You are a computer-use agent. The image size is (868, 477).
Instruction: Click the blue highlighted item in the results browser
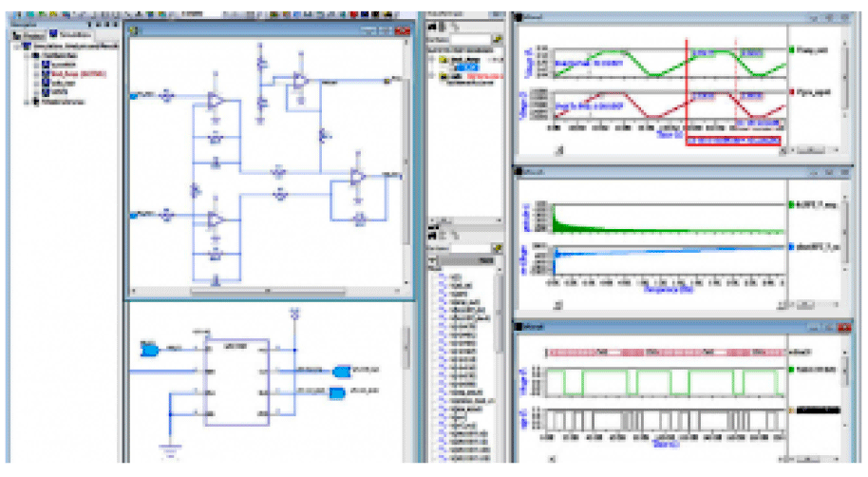click(466, 67)
